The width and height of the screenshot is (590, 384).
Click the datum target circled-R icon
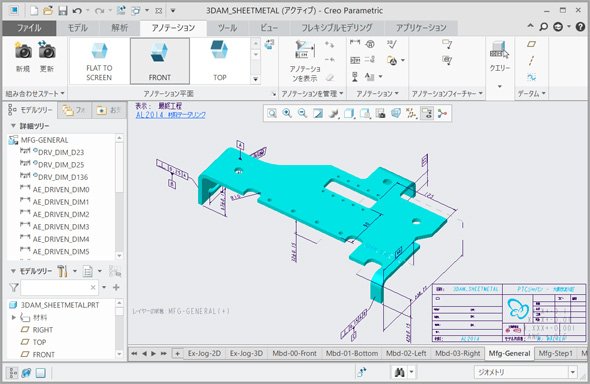click(x=370, y=44)
